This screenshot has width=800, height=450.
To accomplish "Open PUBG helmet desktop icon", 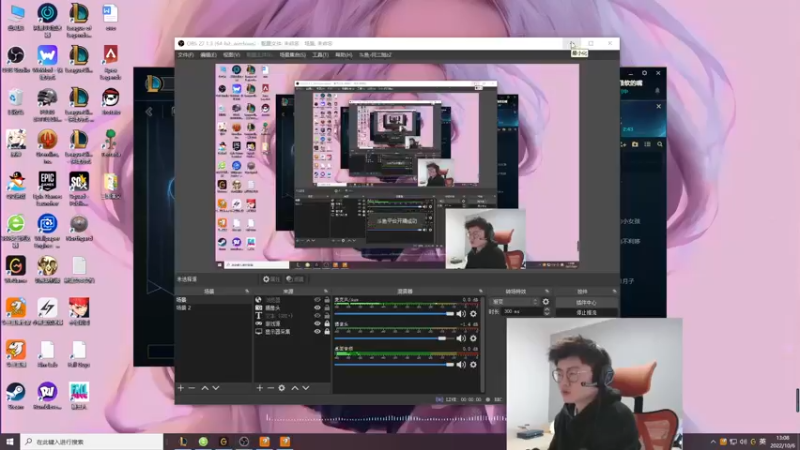I will (x=47, y=104).
